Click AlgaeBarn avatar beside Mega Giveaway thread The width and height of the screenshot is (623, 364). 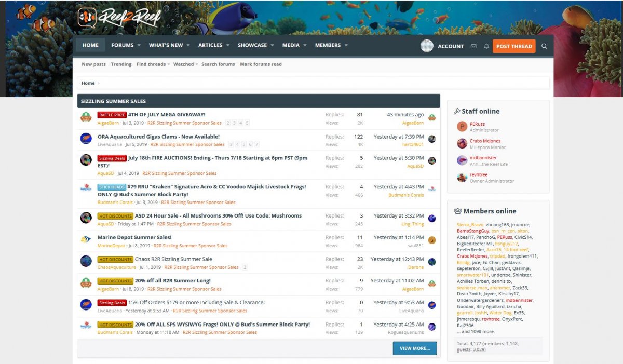(x=86, y=117)
